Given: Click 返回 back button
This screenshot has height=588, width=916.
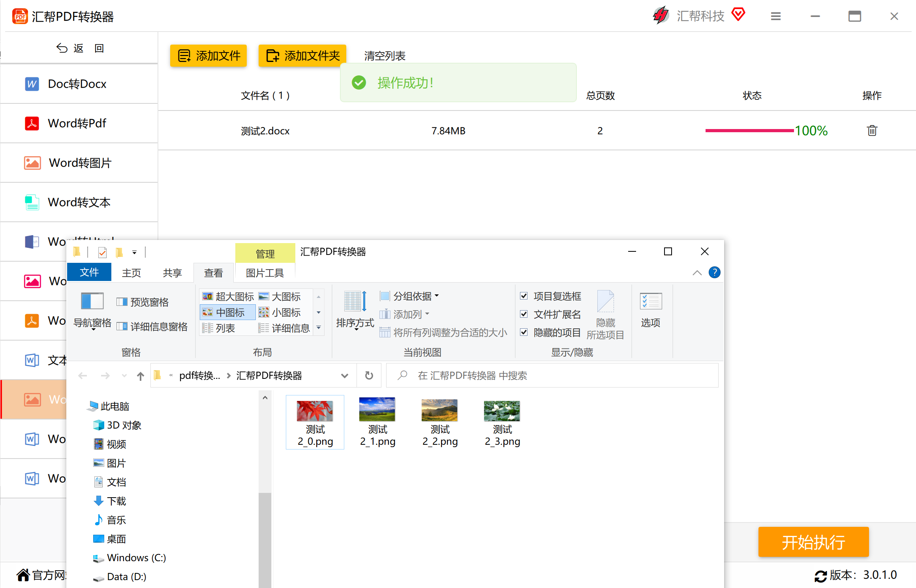Looking at the screenshot, I should [80, 48].
